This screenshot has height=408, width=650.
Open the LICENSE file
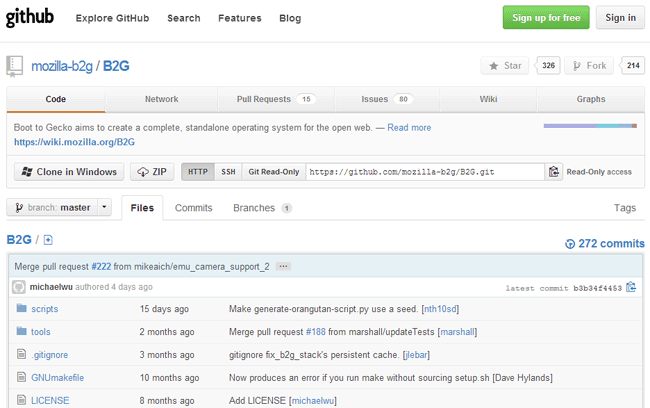[50, 401]
